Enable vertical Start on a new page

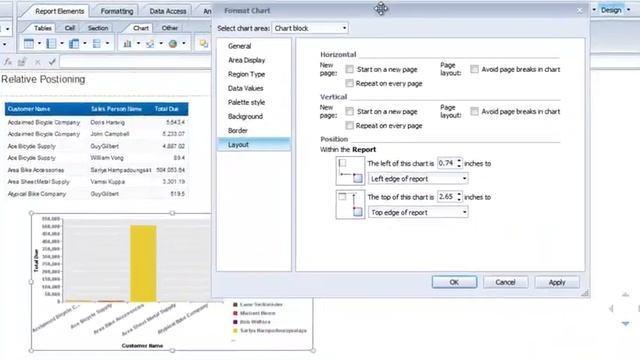point(349,111)
